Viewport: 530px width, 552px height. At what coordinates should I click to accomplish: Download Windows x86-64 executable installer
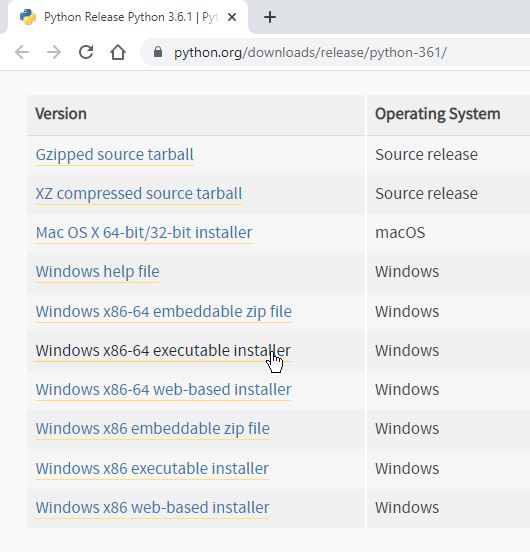point(163,351)
